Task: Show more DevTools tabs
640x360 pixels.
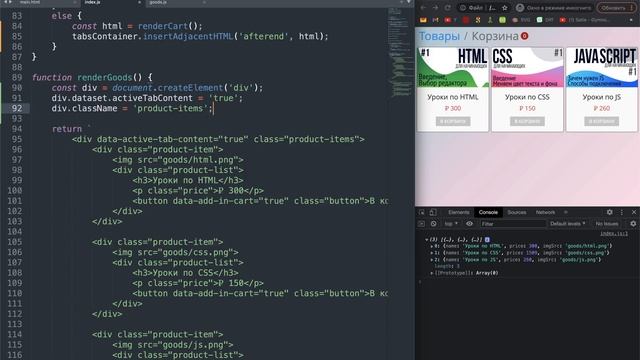Action: tap(566, 212)
